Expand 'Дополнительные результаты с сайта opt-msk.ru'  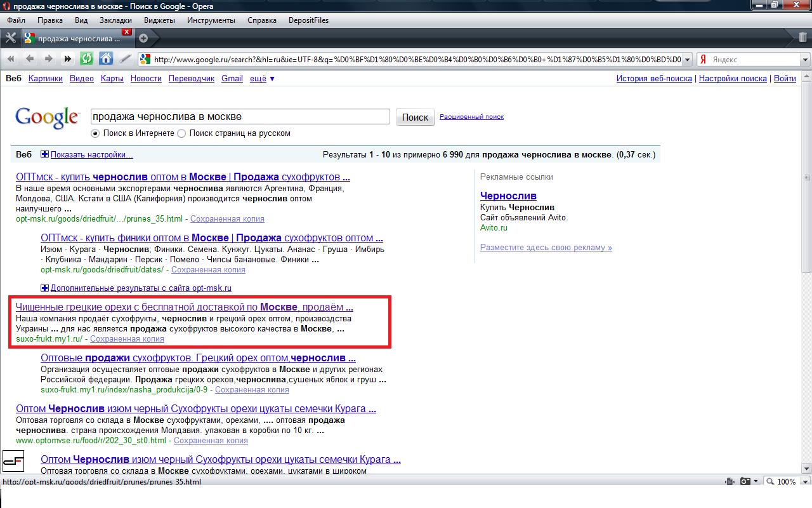pos(141,288)
